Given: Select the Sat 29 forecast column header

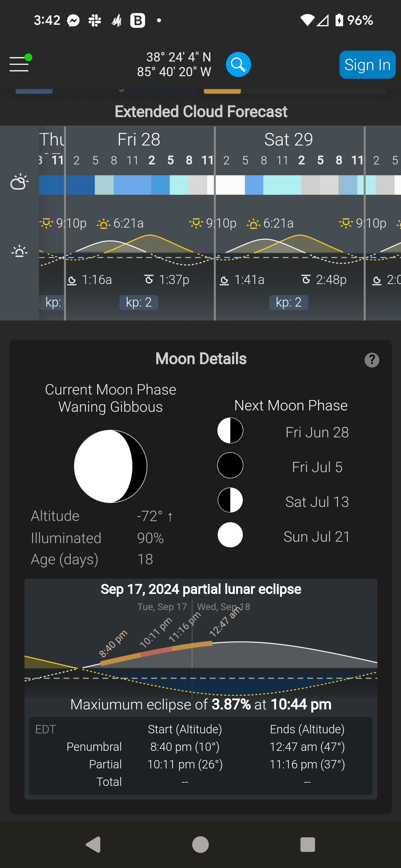Looking at the screenshot, I should tap(289, 139).
